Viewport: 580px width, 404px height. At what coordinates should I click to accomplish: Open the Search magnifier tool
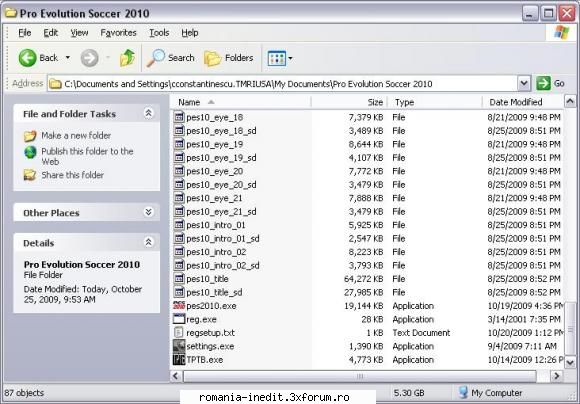(x=171, y=58)
